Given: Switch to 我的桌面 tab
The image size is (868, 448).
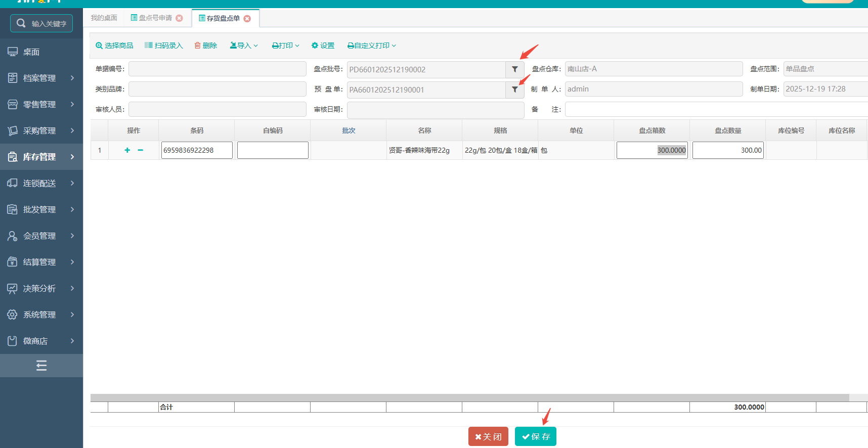Looking at the screenshot, I should [x=104, y=18].
